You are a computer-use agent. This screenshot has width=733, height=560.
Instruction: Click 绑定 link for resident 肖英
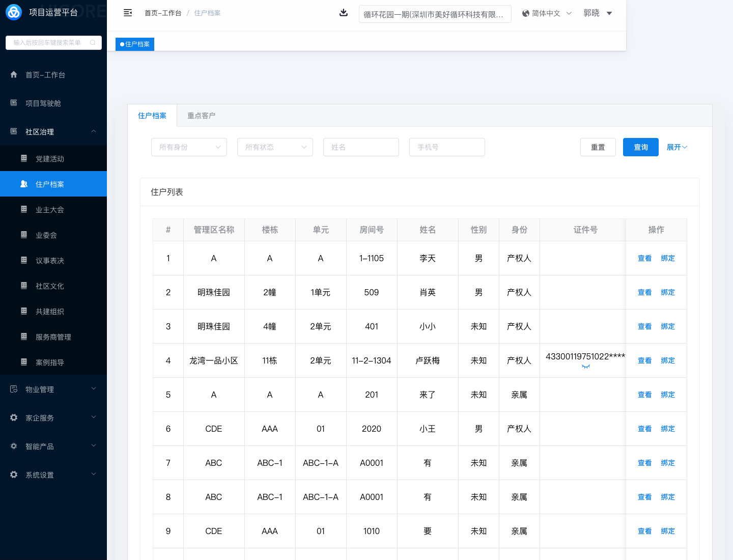click(x=668, y=292)
